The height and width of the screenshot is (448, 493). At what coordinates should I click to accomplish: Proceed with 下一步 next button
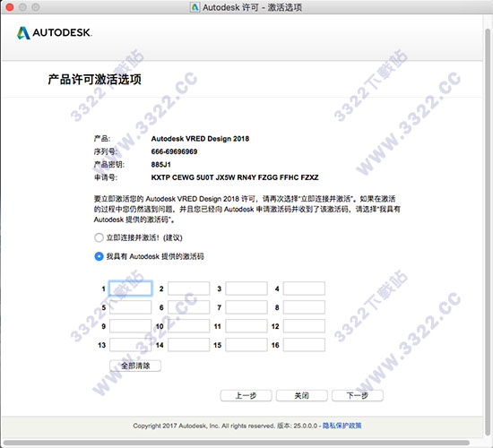358,395
